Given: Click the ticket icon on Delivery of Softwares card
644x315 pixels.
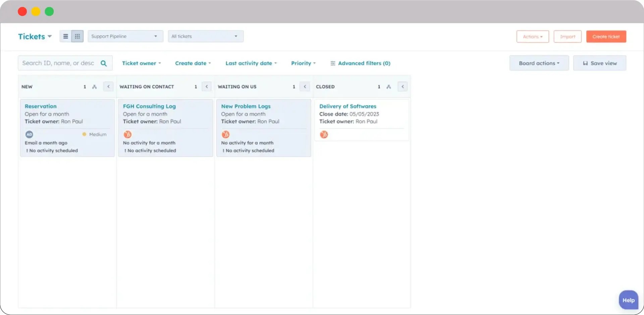Looking at the screenshot, I should coord(324,134).
